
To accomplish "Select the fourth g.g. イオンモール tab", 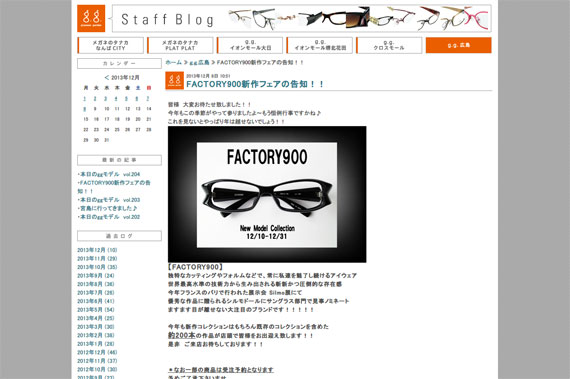I will pyautogui.click(x=320, y=45).
